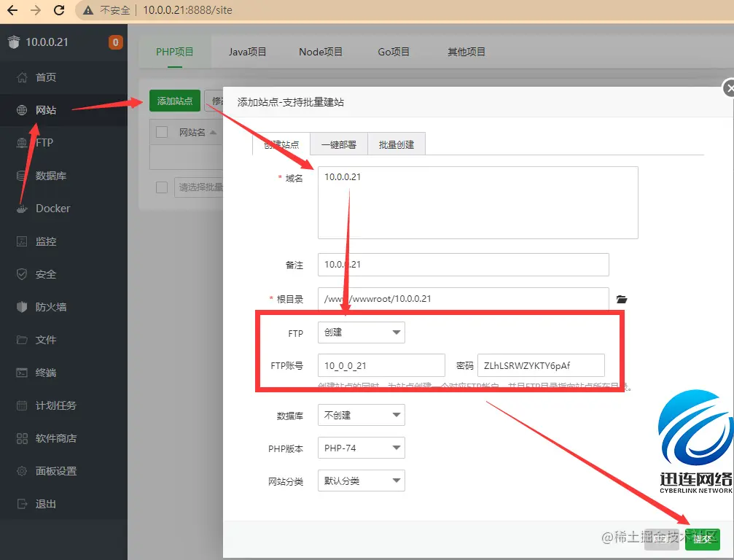Click the 10.0.0.21 server title in sidebar

47,42
